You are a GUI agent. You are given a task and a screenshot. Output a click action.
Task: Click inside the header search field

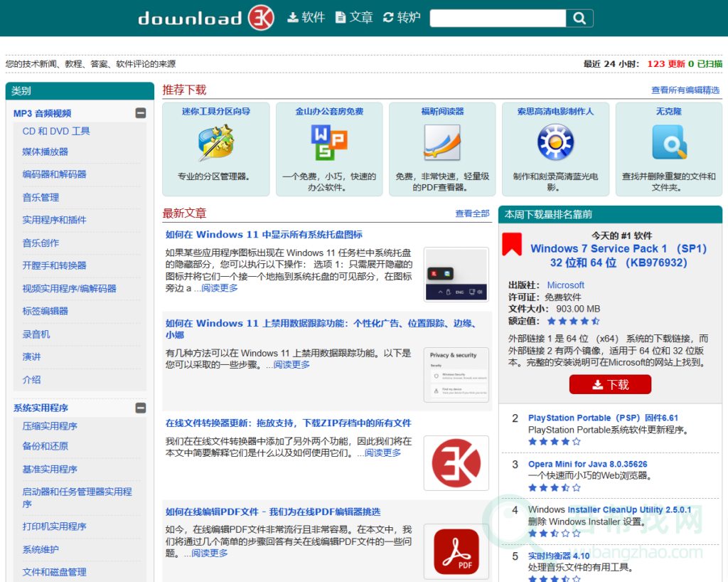(x=497, y=18)
